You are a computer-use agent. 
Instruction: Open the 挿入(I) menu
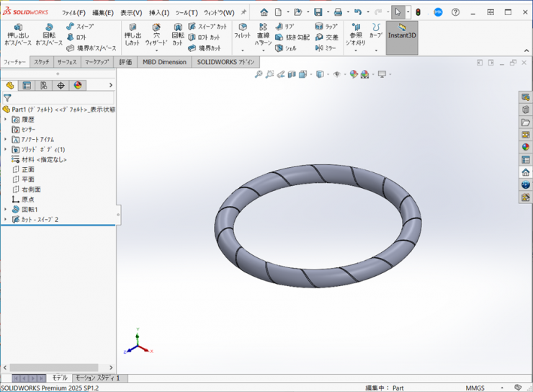tap(159, 12)
